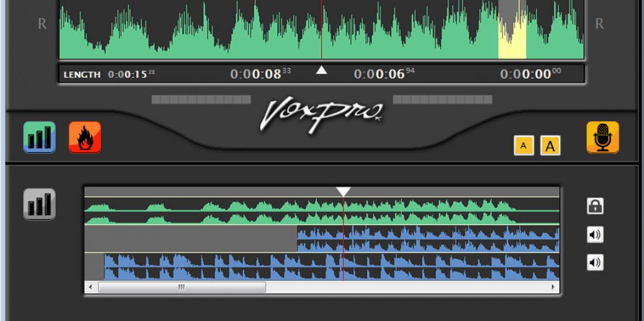Click the right level meter bar

tap(442, 100)
